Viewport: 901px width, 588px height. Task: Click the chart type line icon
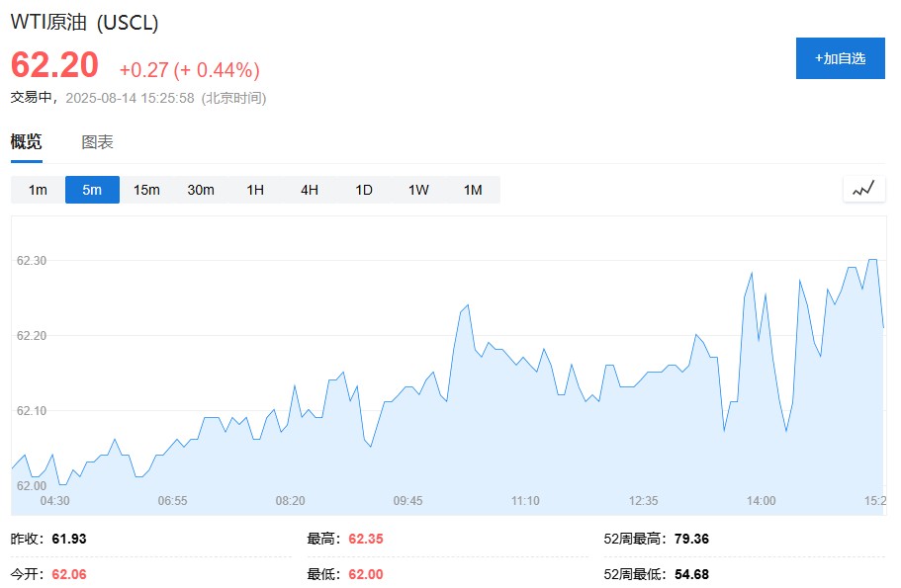pyautogui.click(x=863, y=189)
